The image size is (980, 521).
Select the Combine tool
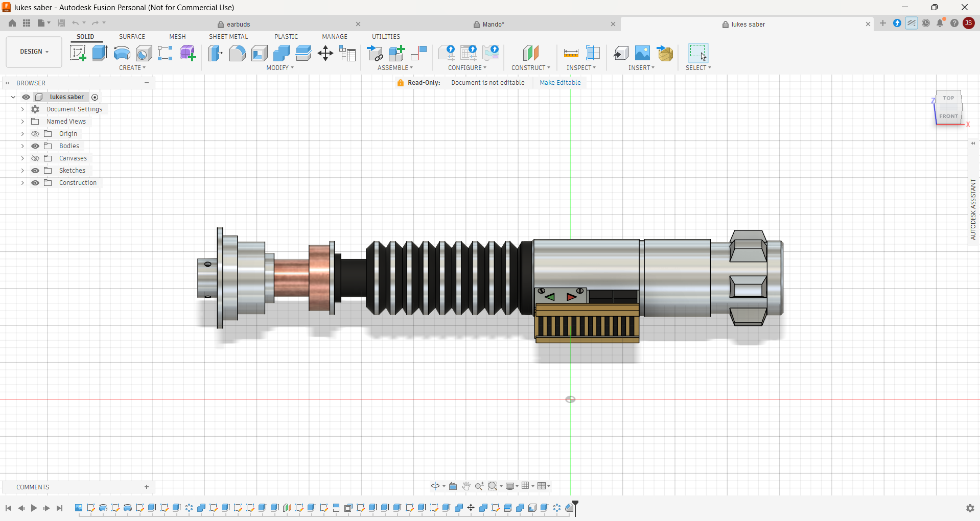click(x=281, y=53)
